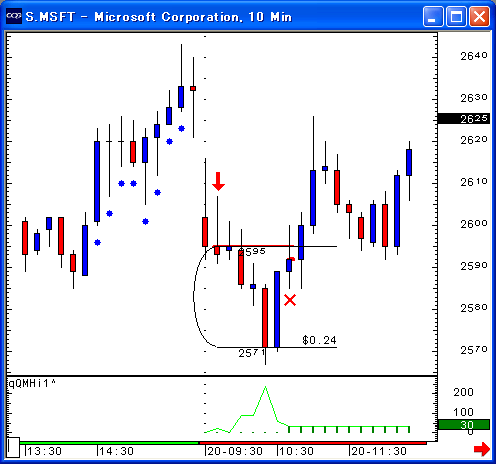Click the 2571 low price label

252,353
